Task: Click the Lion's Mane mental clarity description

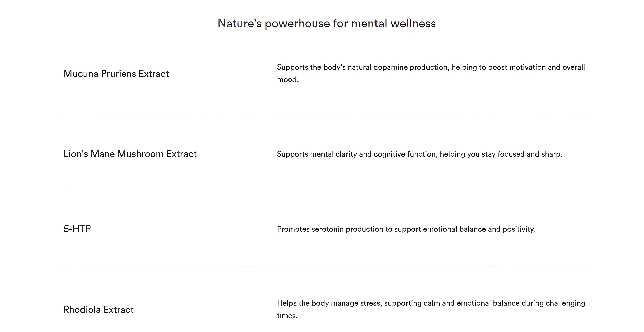Action: [419, 154]
